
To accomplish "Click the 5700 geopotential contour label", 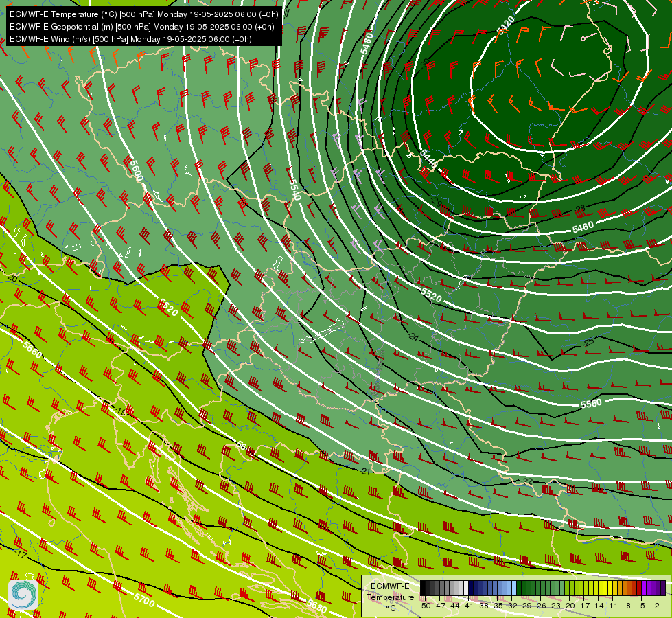I will pos(144,600).
